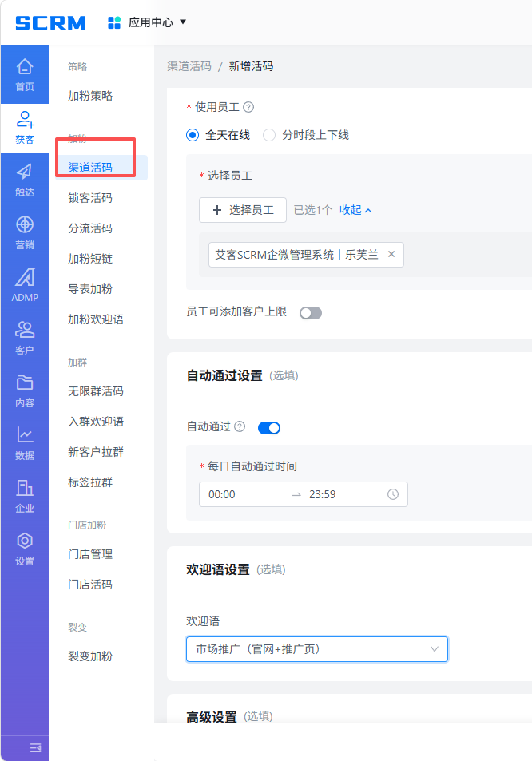This screenshot has width=532, height=761.
Task: Turn off the 自动通过 switch
Action: click(269, 427)
